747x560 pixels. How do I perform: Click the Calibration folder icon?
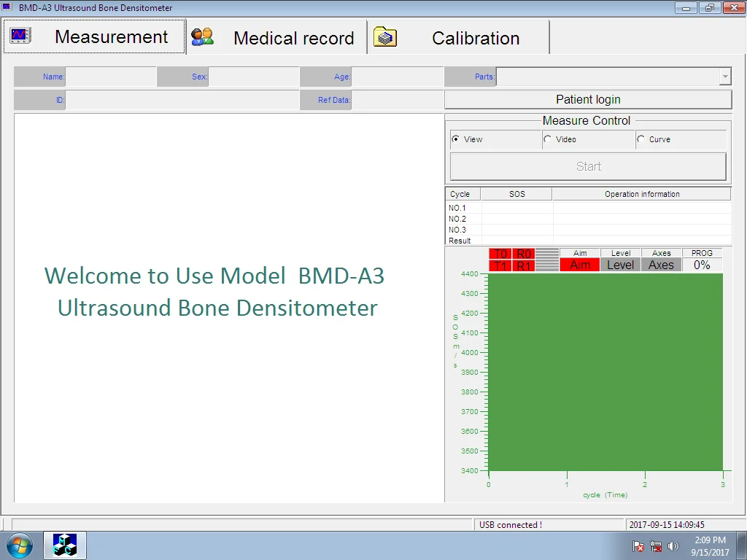(385, 36)
